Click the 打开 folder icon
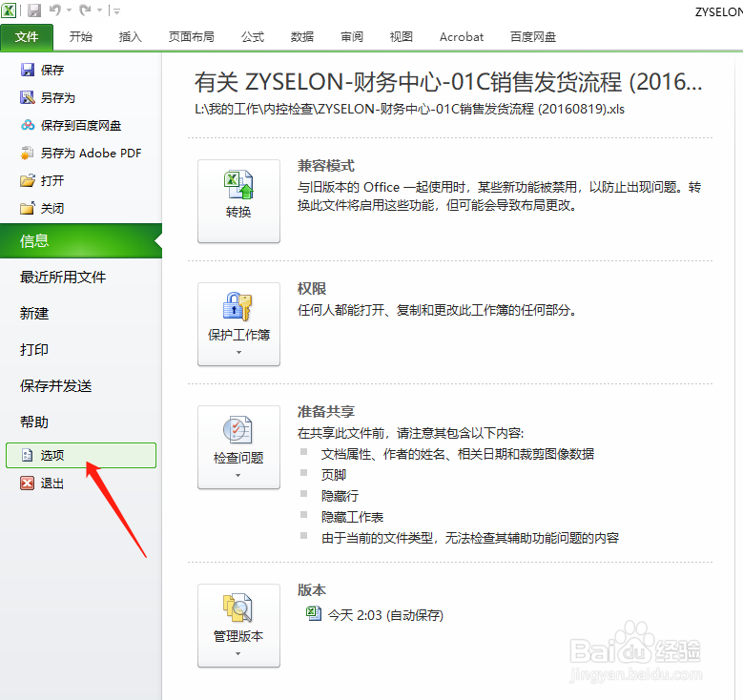This screenshot has width=743, height=700. [28, 180]
